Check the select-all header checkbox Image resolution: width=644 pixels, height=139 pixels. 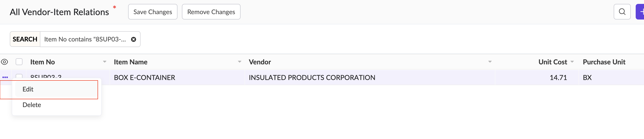[x=19, y=62]
